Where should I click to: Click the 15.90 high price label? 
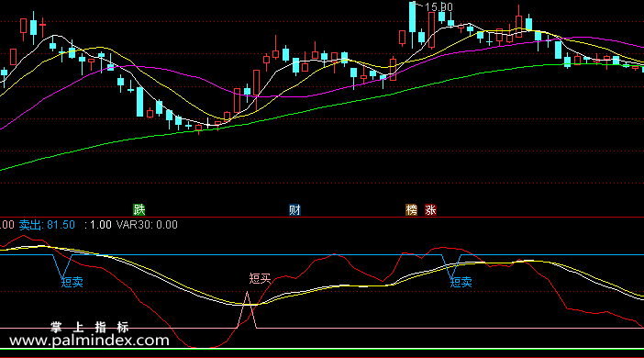coord(439,7)
